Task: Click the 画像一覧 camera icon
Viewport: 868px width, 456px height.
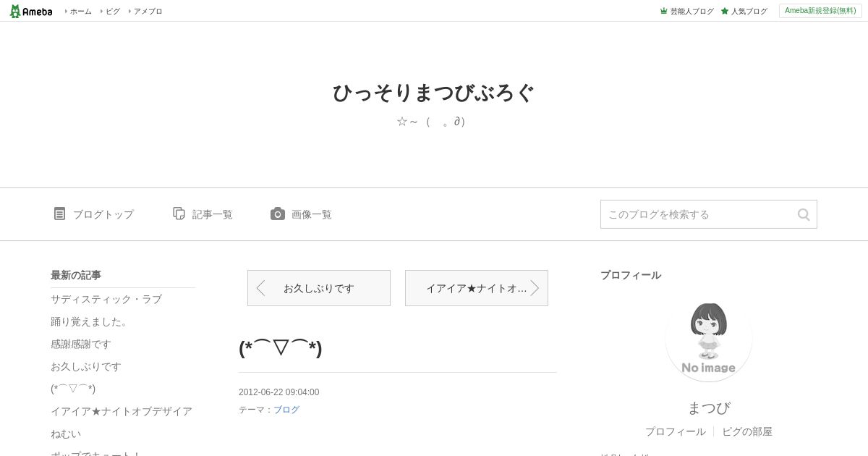Action: (278, 214)
